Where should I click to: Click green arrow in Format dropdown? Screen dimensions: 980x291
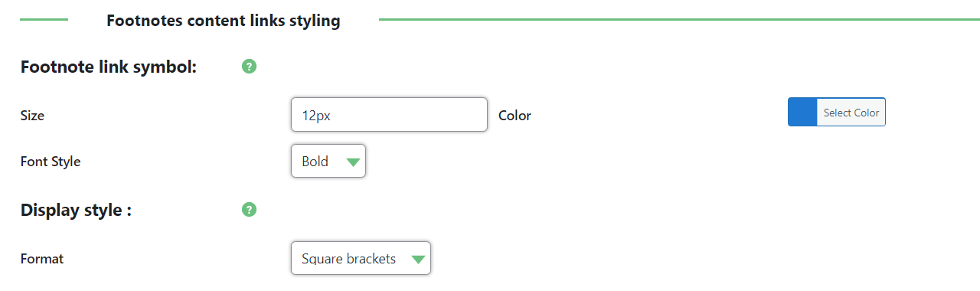418,259
